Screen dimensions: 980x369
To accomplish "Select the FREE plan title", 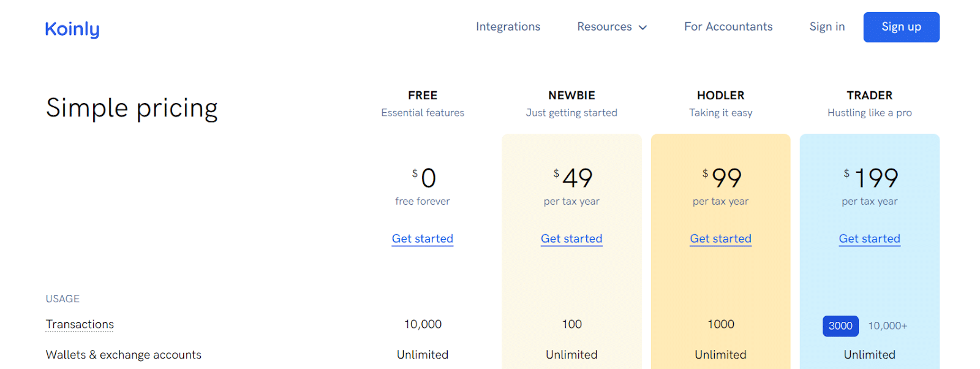I will tap(423, 96).
